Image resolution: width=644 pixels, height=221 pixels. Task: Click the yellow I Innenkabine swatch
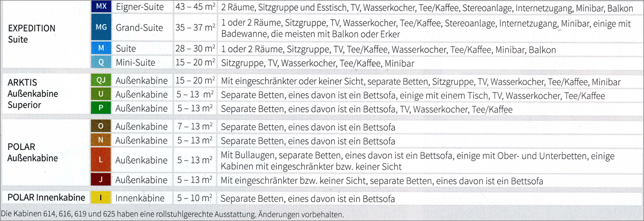(101, 198)
